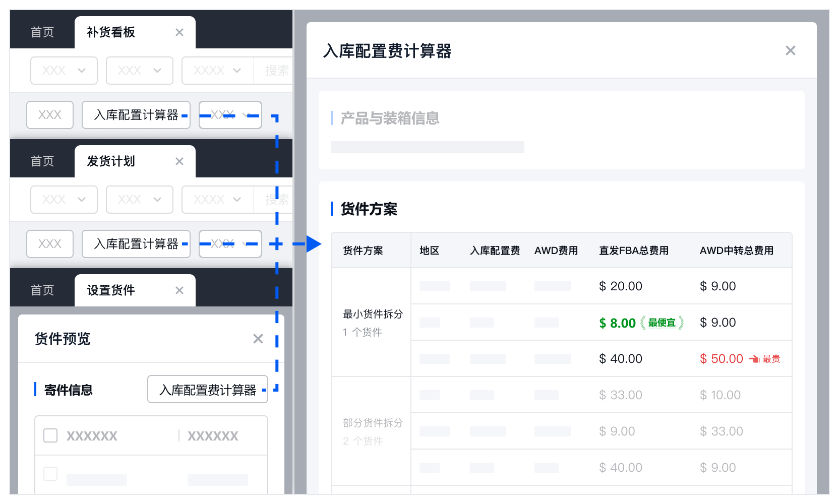839x504 pixels.
Task: Select the 部分货件拆分 plan cell
Action: pyautogui.click(x=371, y=431)
